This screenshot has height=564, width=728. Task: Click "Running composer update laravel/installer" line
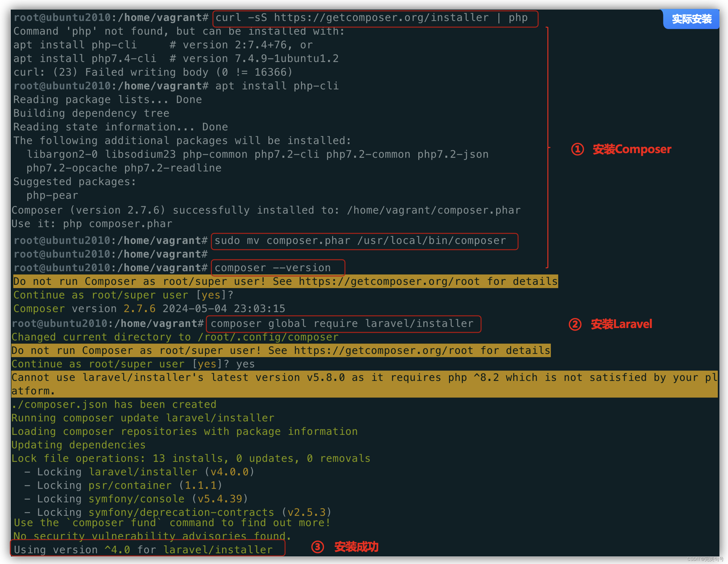click(143, 418)
